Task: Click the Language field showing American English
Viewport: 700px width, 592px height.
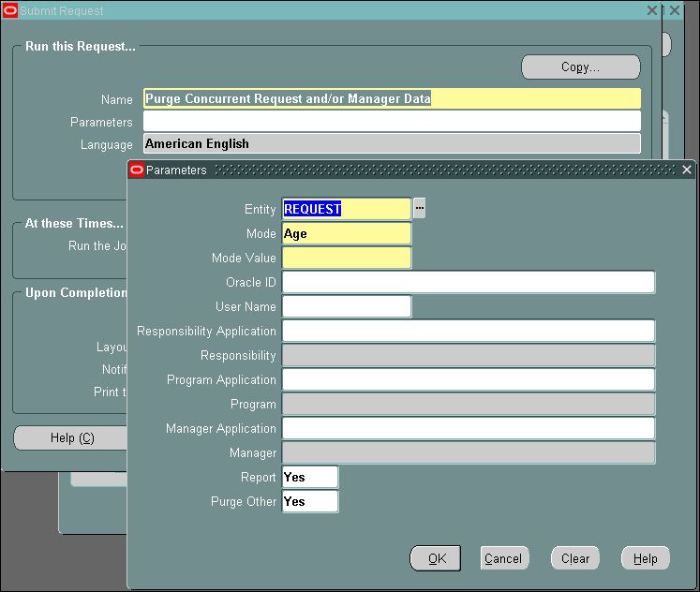Action: (392, 143)
